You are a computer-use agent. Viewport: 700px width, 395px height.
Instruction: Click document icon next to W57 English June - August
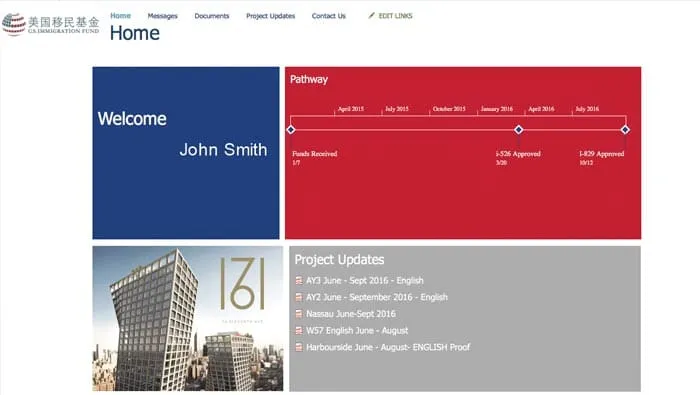pyautogui.click(x=299, y=331)
